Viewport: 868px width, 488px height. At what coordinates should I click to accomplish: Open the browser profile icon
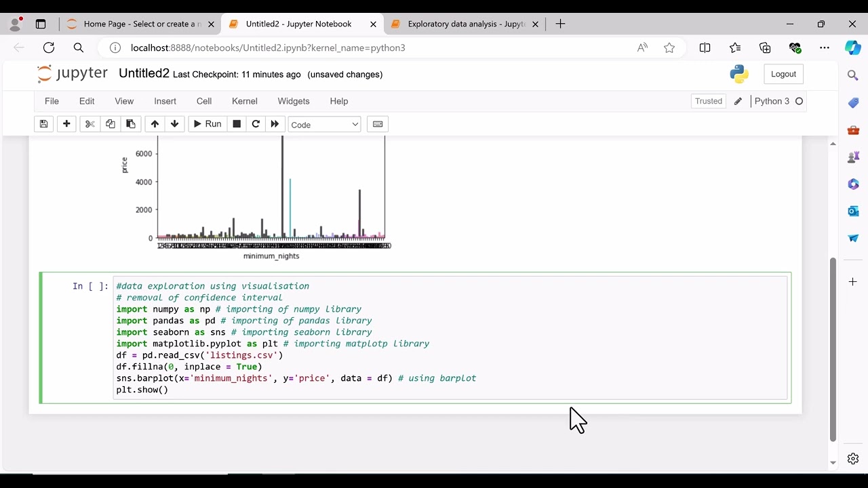(15, 24)
